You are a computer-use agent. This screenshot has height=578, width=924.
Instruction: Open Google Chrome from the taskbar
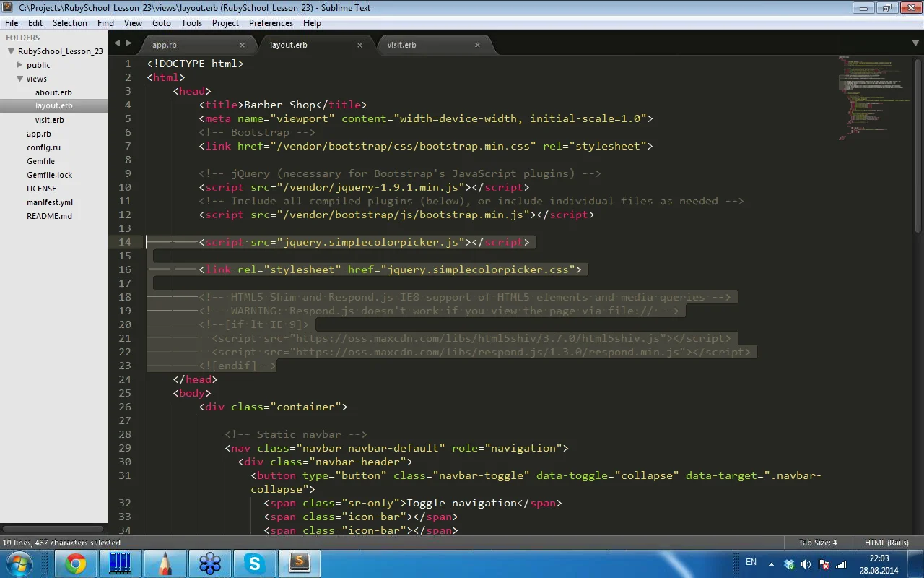click(76, 563)
